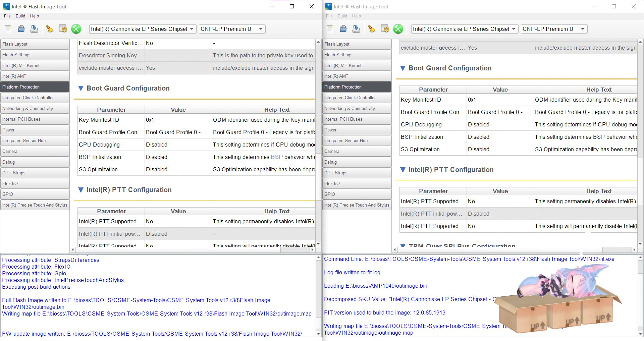Click exclude master access Yes value, left window
This screenshot has height=341, width=644.
coord(178,68)
